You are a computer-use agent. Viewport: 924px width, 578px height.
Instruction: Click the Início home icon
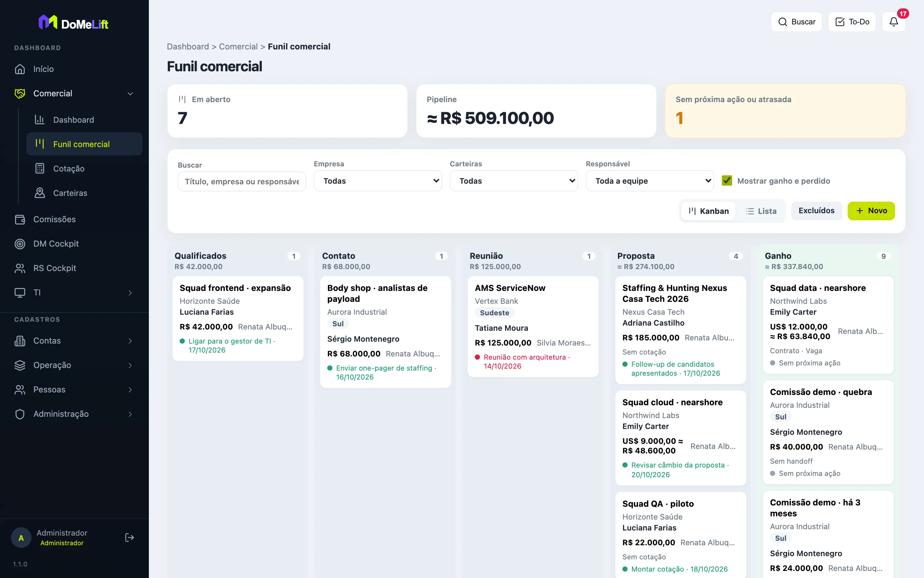[x=20, y=69]
